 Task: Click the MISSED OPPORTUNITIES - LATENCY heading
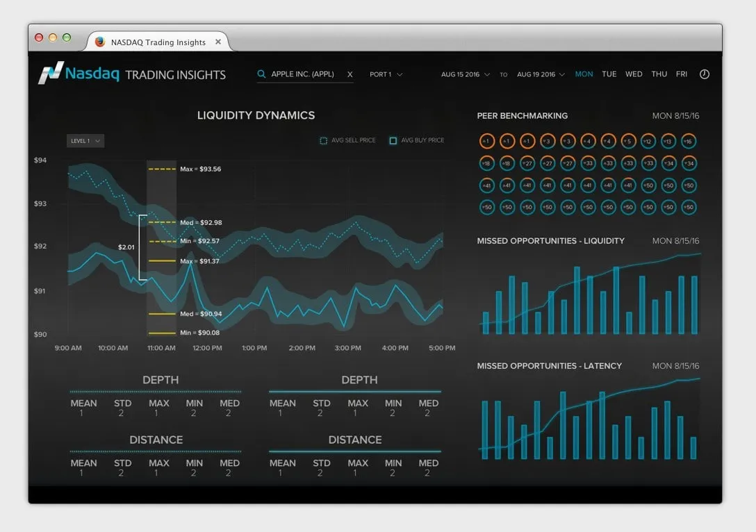(x=549, y=366)
